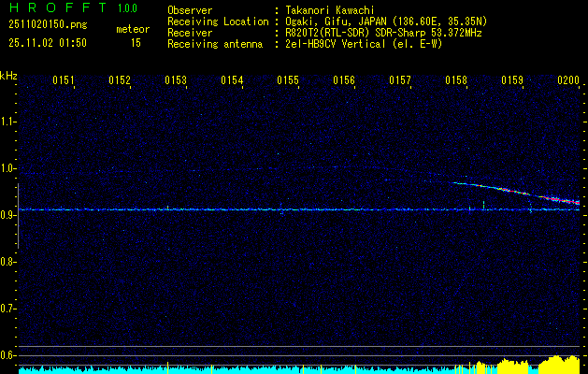Select the 2511020150.png file name
Image resolution: width=588 pixels, height=374 pixels.
click(x=47, y=25)
